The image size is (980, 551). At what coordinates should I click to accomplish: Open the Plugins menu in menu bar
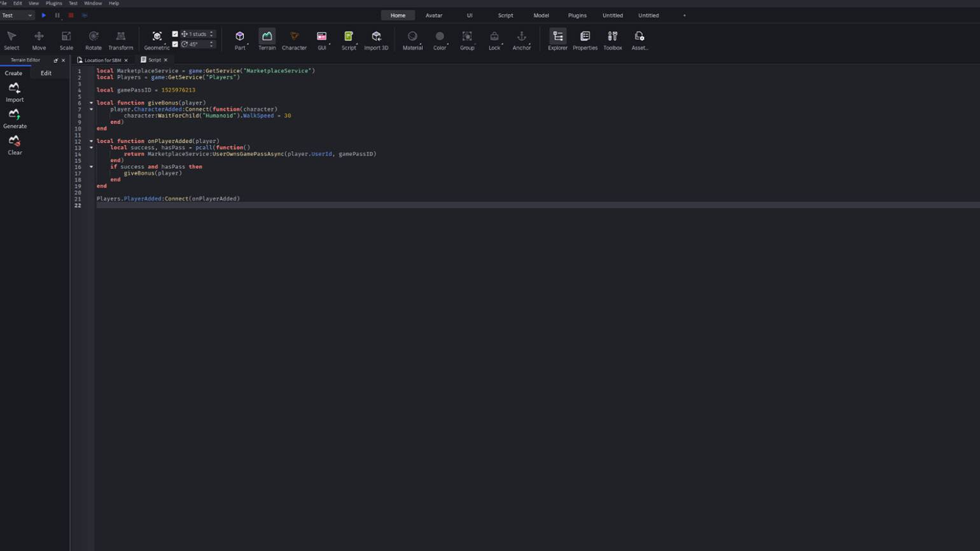53,3
